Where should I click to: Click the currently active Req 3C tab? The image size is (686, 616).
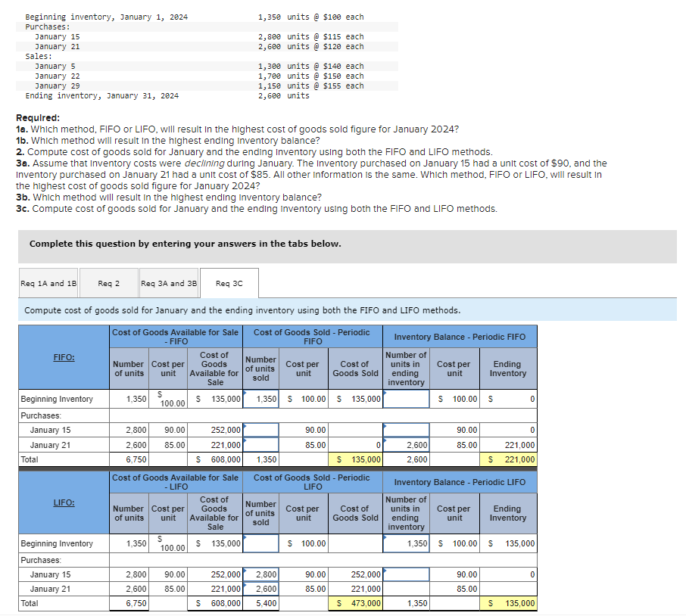tap(229, 282)
